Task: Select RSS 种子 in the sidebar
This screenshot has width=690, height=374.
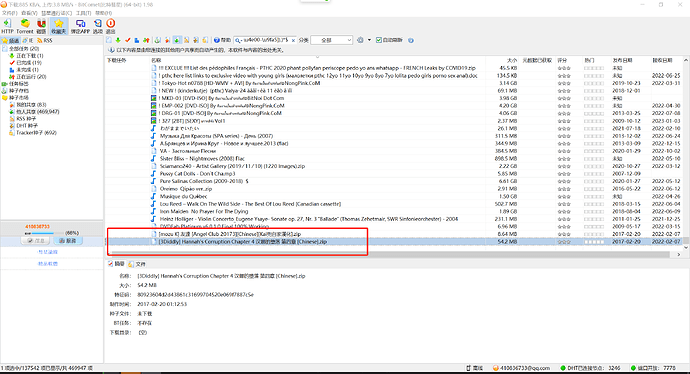Action: [x=26, y=119]
